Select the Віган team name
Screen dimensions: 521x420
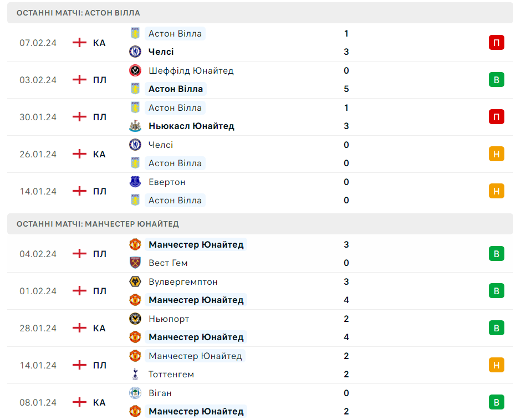click(160, 393)
